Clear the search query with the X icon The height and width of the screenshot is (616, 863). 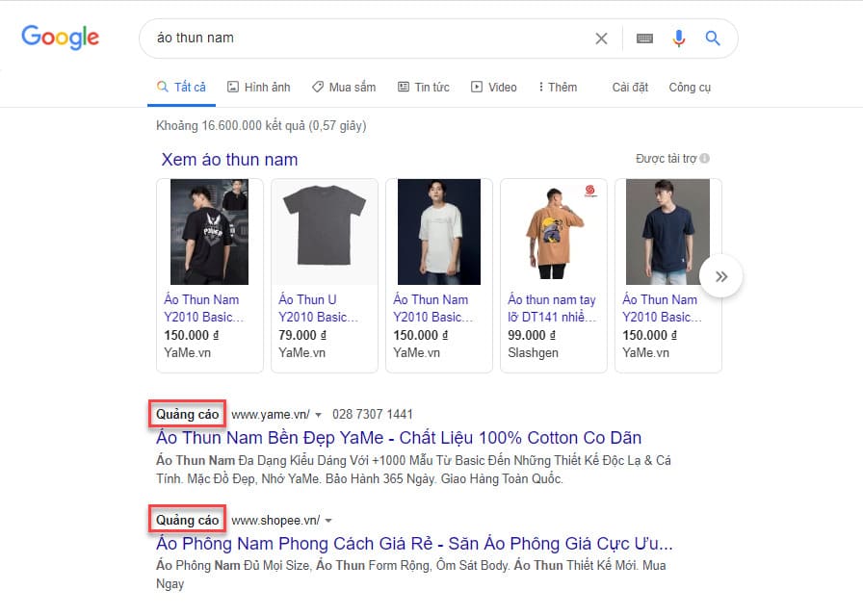pyautogui.click(x=601, y=38)
